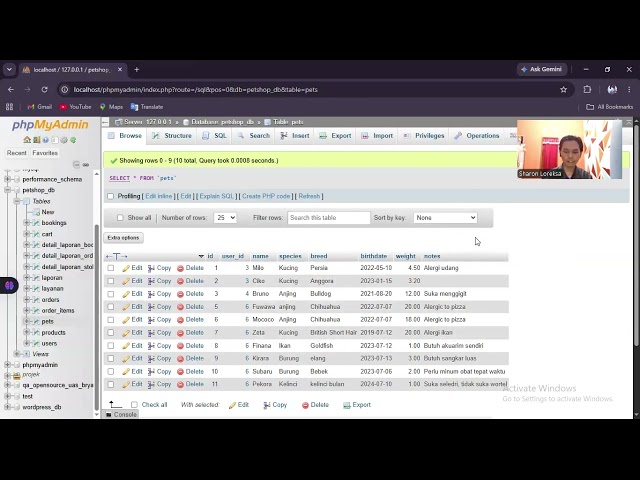Open the Sort by key dropdown
The height and width of the screenshot is (480, 640).
(445, 218)
